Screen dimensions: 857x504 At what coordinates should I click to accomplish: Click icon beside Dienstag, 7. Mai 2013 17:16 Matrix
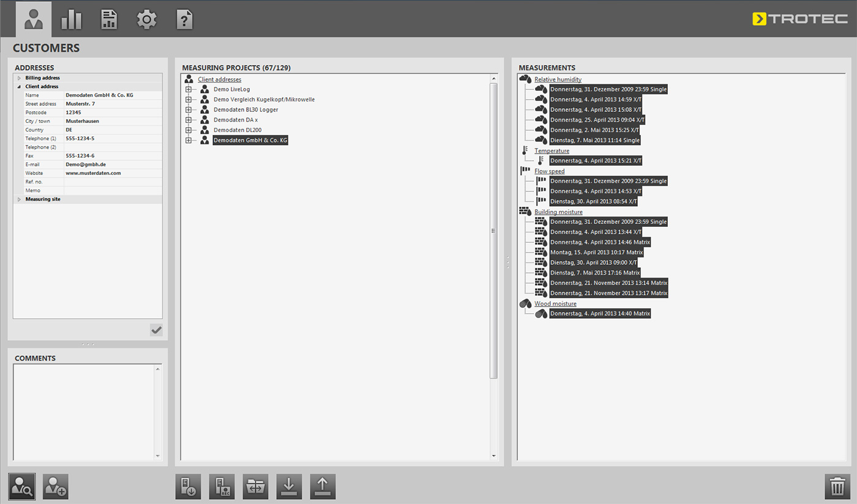click(541, 273)
